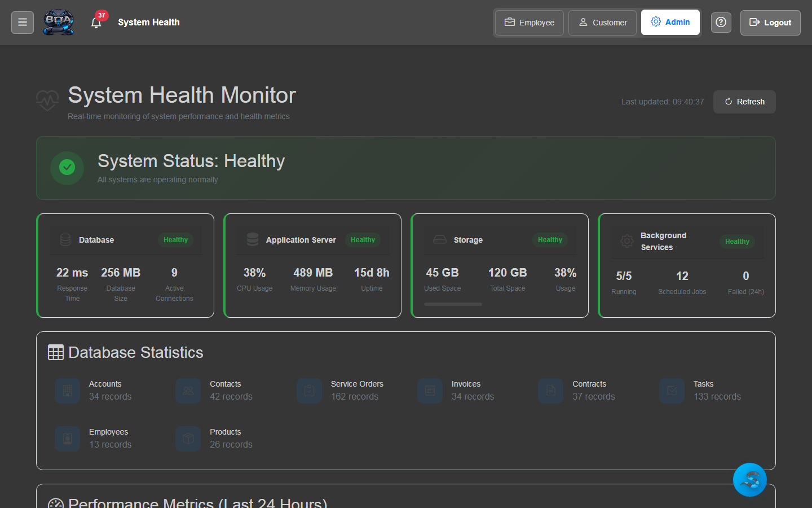Viewport: 812px width, 508px height.
Task: Click the storage usage progress bar
Action: click(452, 304)
